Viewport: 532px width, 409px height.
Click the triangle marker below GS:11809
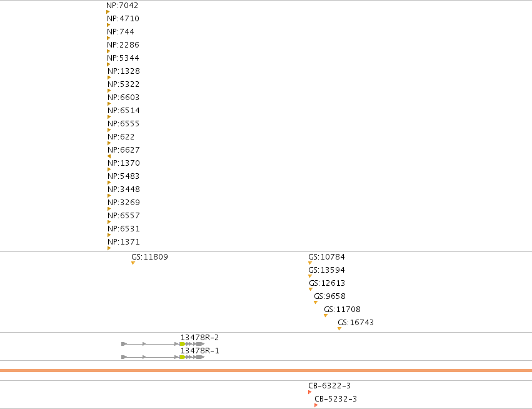[x=133, y=263]
